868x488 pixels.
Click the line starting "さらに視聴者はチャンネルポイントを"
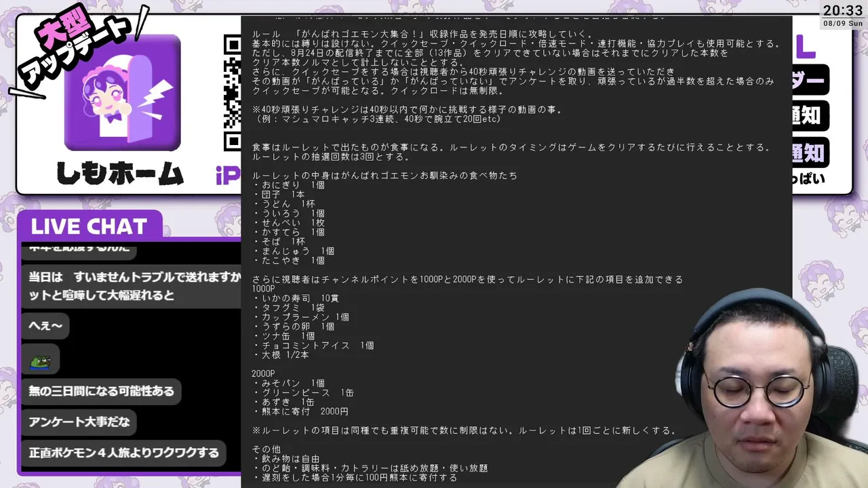(x=467, y=279)
